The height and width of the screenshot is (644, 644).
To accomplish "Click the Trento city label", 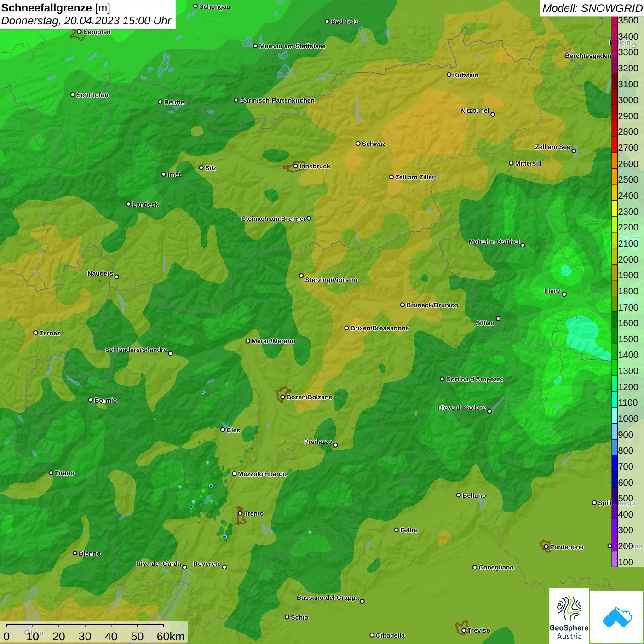I will (x=254, y=513).
